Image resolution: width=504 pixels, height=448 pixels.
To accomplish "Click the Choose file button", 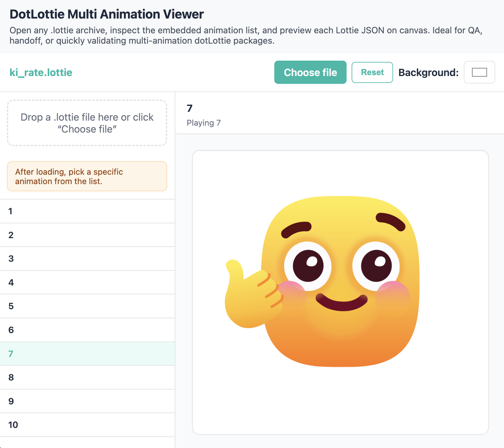I will point(310,72).
